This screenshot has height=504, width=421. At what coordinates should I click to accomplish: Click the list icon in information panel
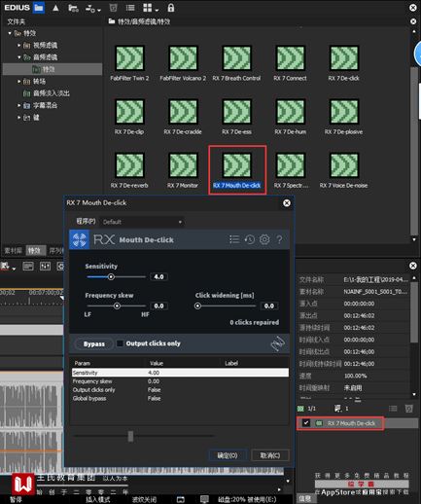[393, 409]
